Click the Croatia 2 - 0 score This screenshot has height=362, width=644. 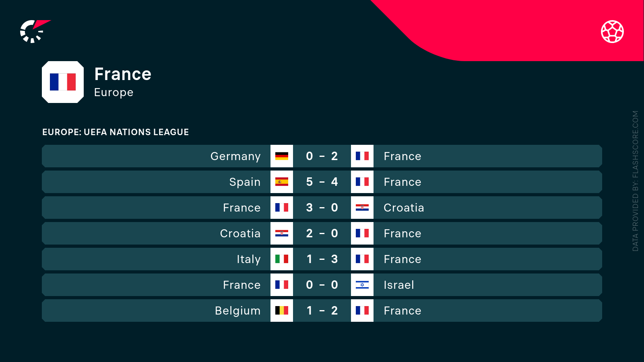322,233
